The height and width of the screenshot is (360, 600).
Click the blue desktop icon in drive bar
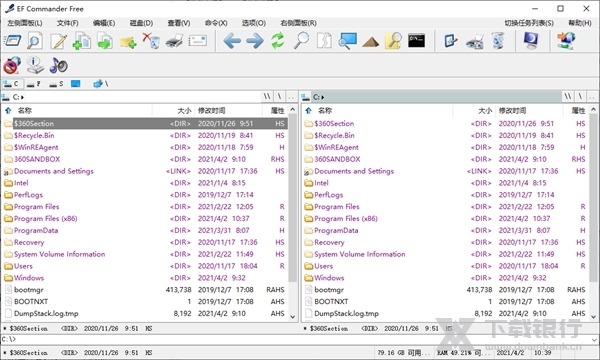[76, 83]
